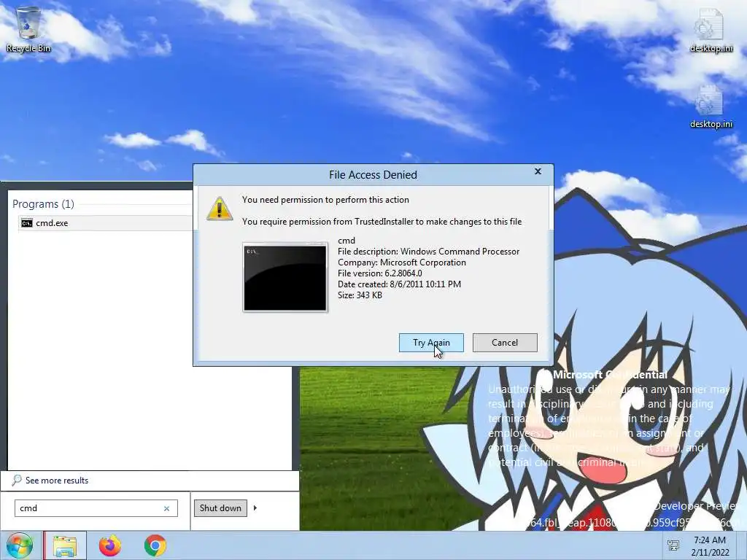747x560 pixels.
Task: Launch Google Chrome from the taskbar
Action: pos(155,545)
